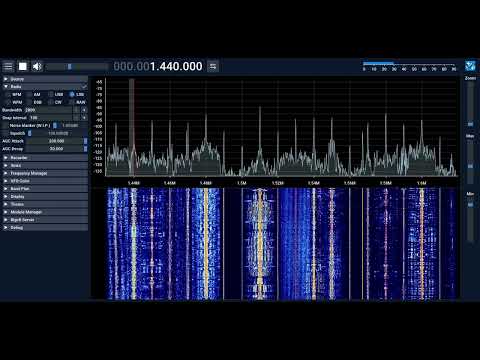Click the highlighted VFO marker in the spectrum
The image size is (480, 360).
pyautogui.click(x=132, y=127)
